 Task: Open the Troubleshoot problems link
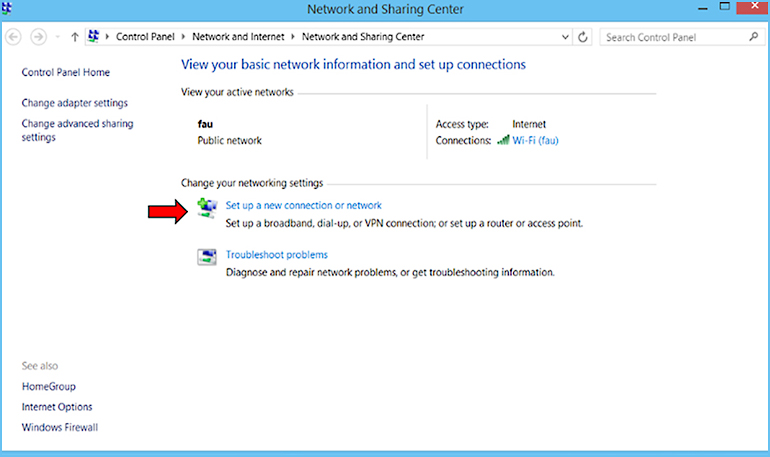276,255
